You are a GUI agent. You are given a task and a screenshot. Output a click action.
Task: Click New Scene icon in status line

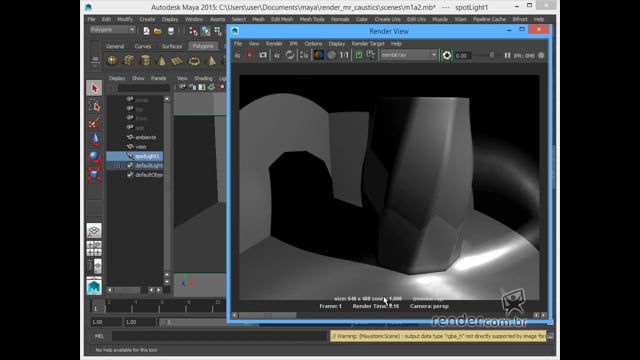(146, 31)
